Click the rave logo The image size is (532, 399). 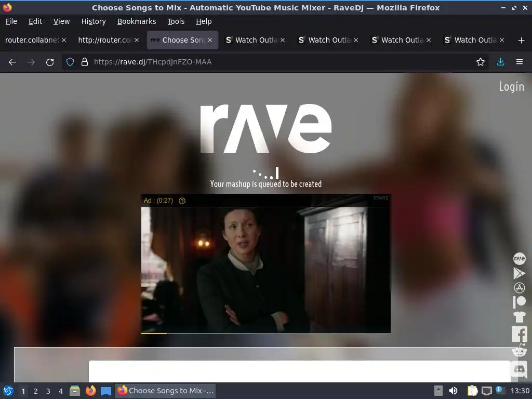click(266, 129)
